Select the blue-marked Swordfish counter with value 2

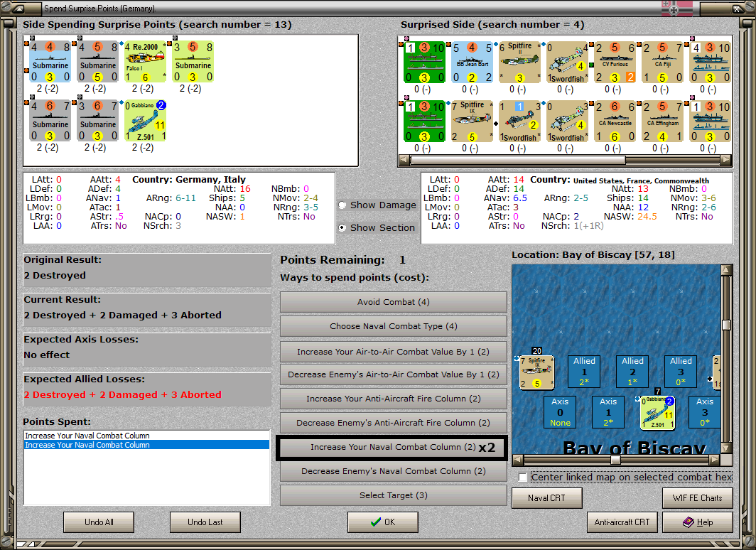click(520, 121)
